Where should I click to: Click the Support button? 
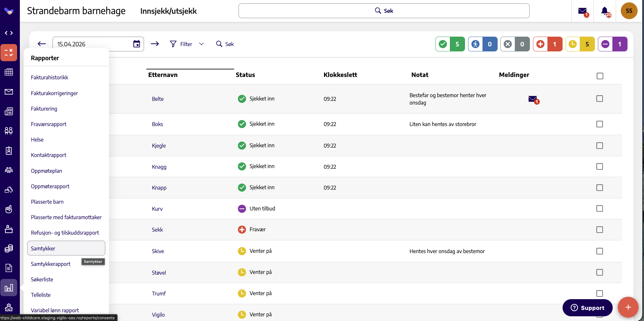click(587, 308)
